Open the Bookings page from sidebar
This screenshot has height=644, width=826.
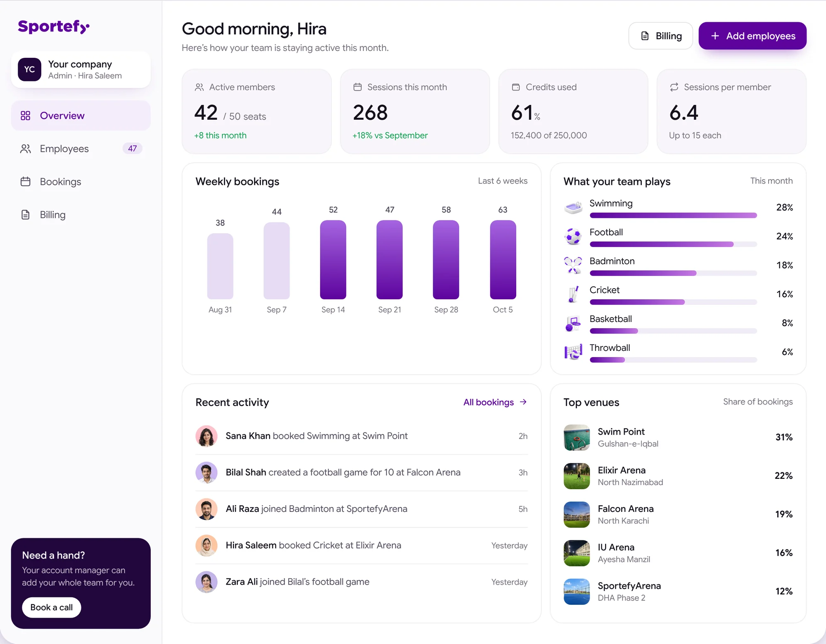[x=81, y=182]
